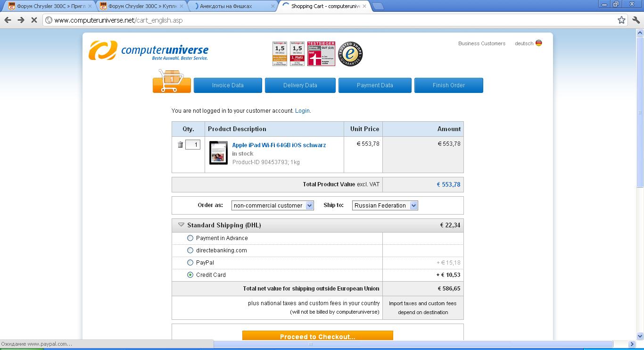Screen dimensions: 644x350
Task: Open new tab with the tab button
Action: (378, 6)
